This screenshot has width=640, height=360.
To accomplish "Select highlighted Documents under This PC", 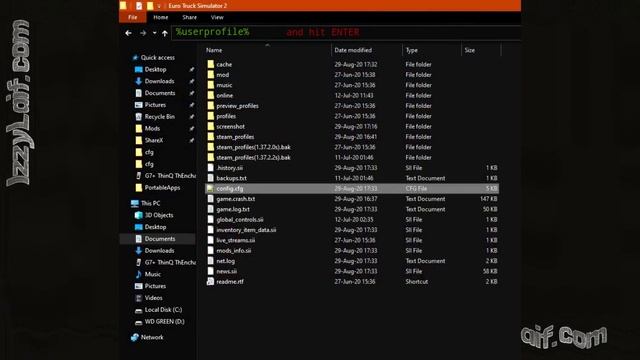I will click(160, 239).
